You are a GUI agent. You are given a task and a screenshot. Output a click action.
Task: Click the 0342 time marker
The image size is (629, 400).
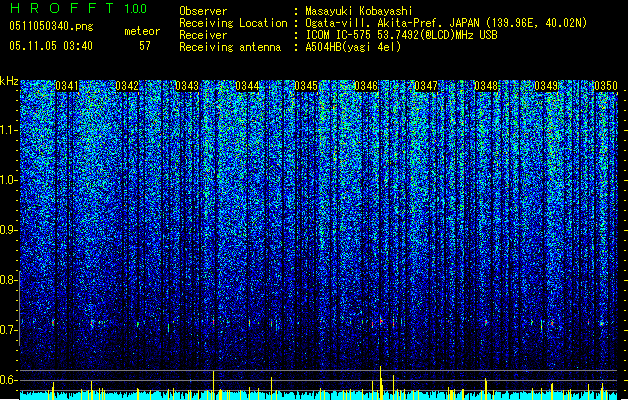coord(127,86)
